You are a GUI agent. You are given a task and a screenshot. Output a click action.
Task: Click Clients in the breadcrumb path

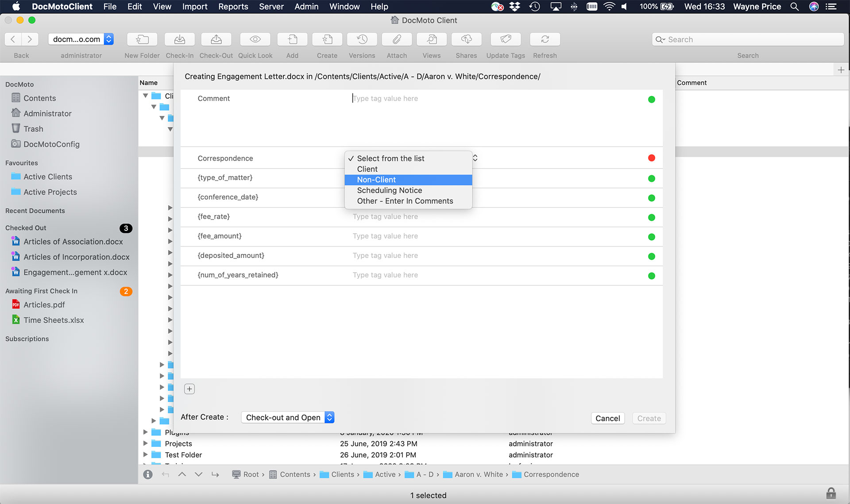pyautogui.click(x=337, y=474)
